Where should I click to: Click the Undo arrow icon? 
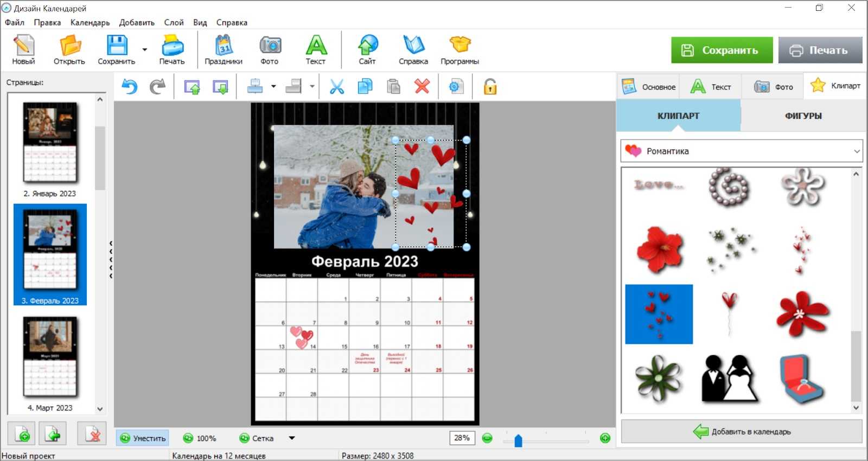coord(129,87)
